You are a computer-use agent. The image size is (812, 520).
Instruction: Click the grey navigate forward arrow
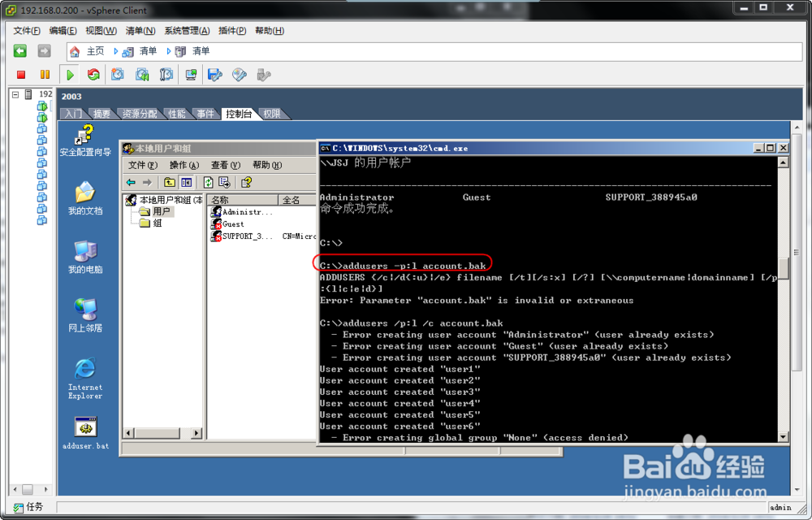(x=44, y=50)
